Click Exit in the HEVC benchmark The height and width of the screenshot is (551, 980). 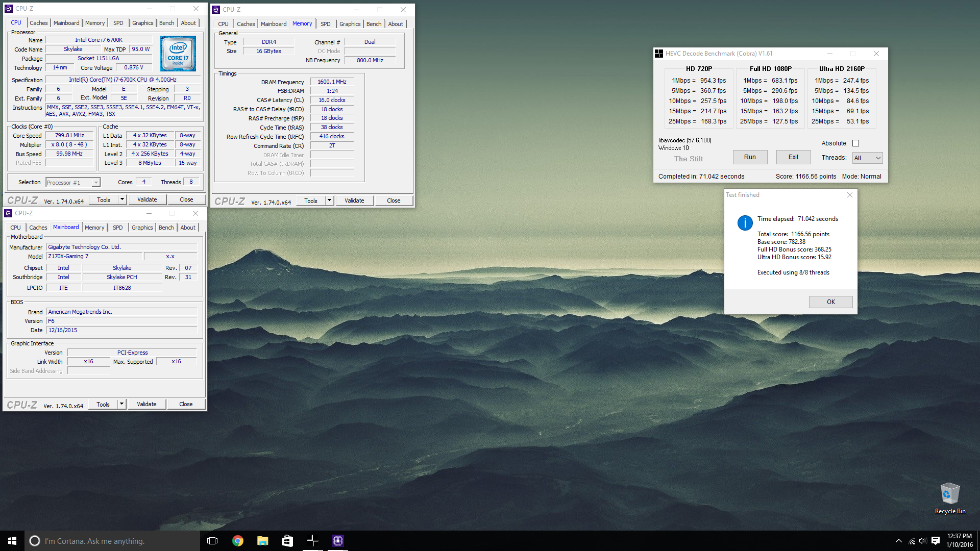[x=793, y=157]
